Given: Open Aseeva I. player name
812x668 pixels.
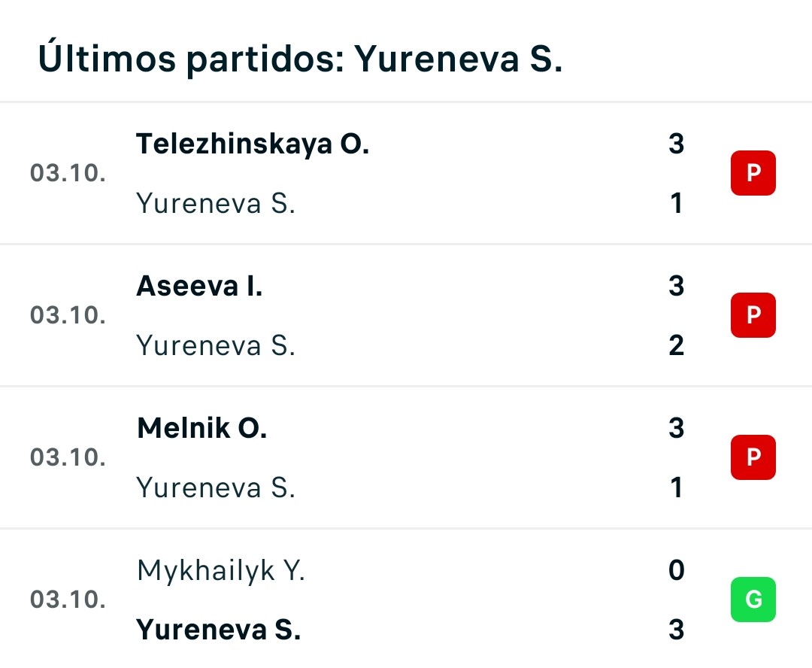Looking at the screenshot, I should 199,286.
